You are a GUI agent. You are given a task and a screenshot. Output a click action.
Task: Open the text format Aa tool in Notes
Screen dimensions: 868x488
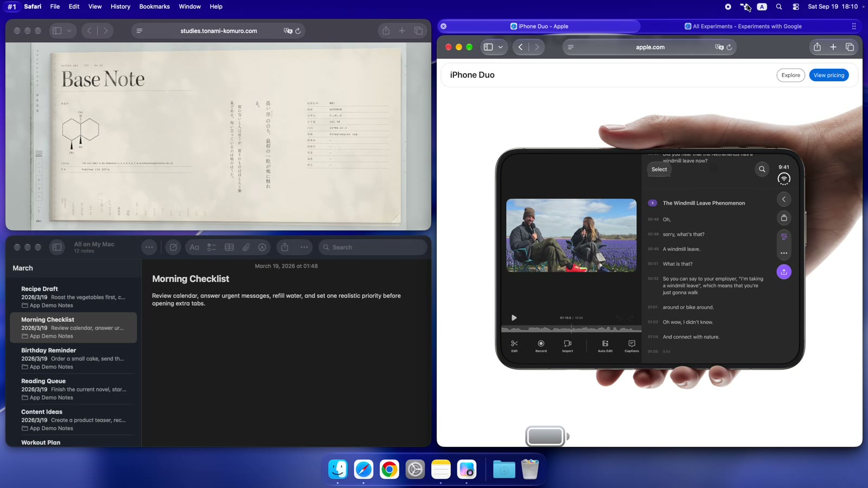[x=194, y=247]
